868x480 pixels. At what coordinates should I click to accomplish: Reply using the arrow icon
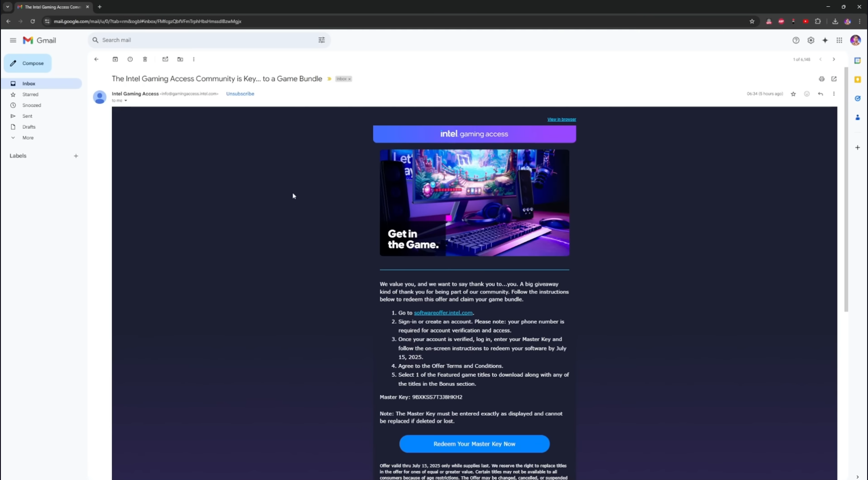[x=820, y=94]
